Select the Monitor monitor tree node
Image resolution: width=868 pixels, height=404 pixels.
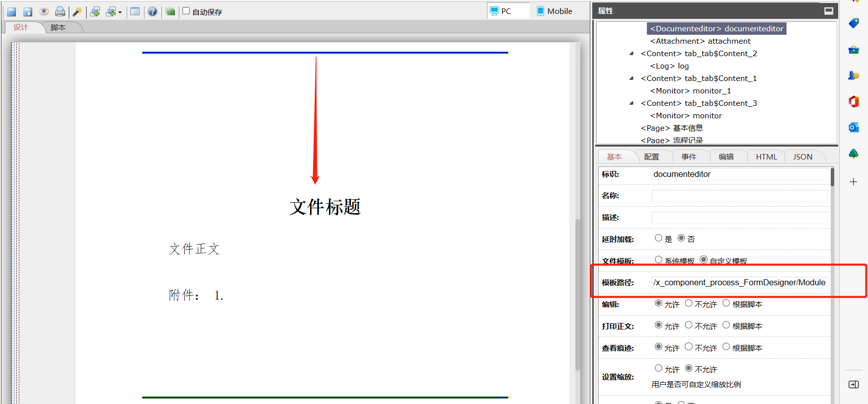[x=686, y=116]
